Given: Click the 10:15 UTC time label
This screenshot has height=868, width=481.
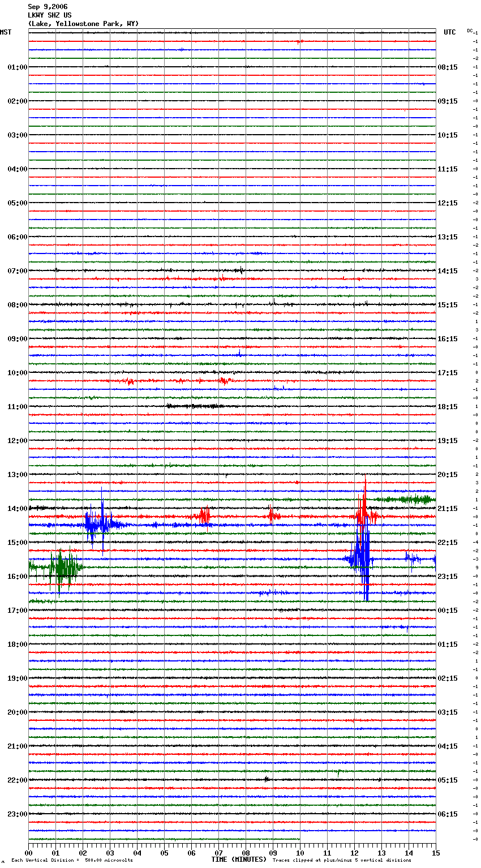Looking at the screenshot, I should (x=448, y=135).
